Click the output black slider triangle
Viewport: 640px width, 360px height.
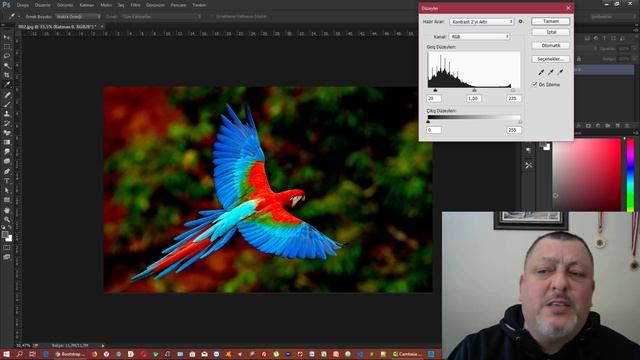point(428,122)
